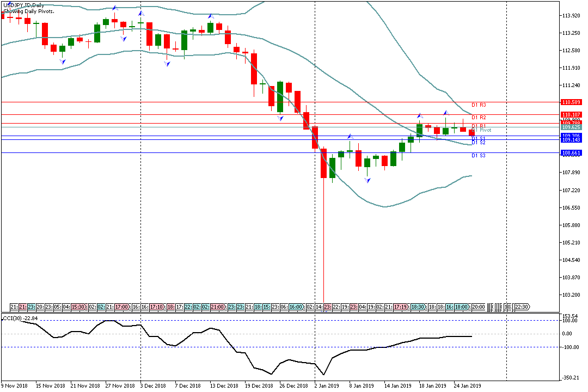This screenshot has height=392, width=588.
Task: Click the up fractal arrow above 8 Jan candle
Action: coord(351,137)
